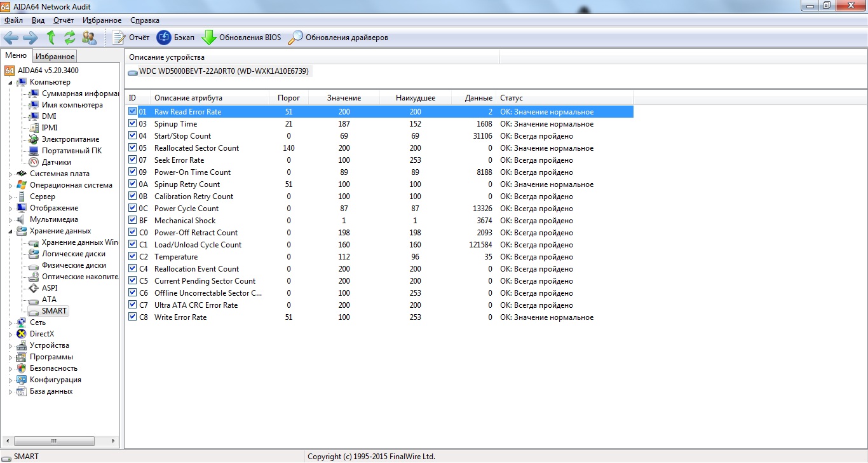Click the Бэкап toolbar icon
Image resolution: width=868 pixels, height=463 pixels.
coord(164,38)
